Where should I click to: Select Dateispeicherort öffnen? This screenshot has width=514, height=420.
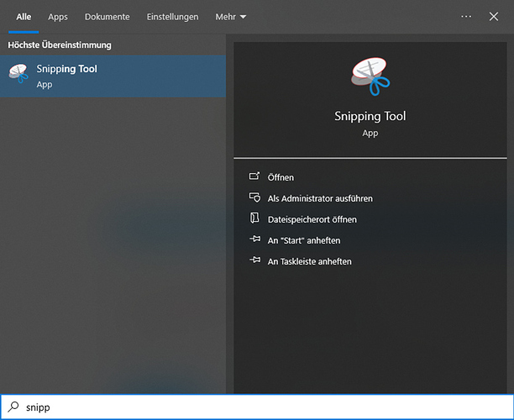pyautogui.click(x=312, y=219)
